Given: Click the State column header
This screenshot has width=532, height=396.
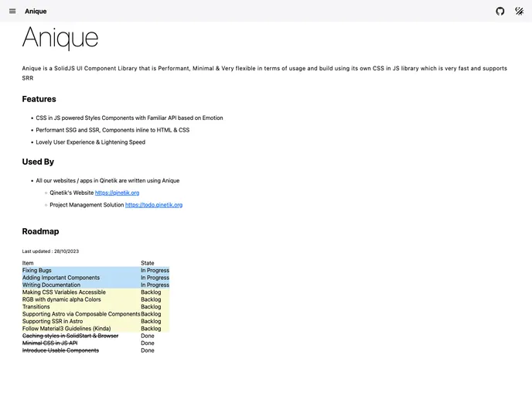Looking at the screenshot, I should [148, 264].
